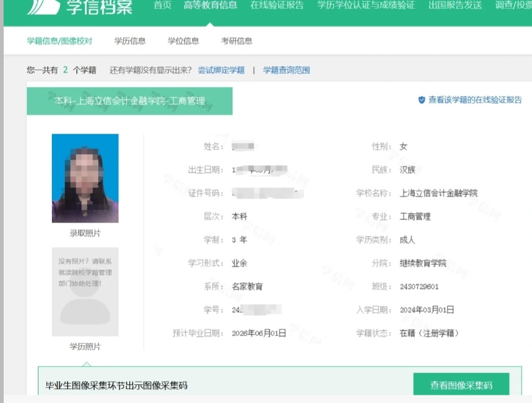This screenshot has height=403, width=532.
Task: Open 查看该学籍的在线验证报告 link
Action: [475, 99]
